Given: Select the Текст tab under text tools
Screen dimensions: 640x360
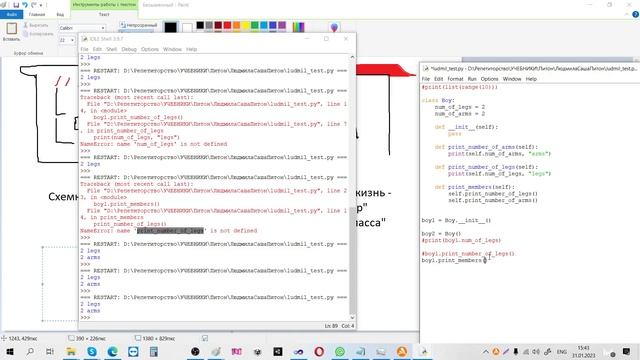Looking at the screenshot, I should [x=104, y=14].
